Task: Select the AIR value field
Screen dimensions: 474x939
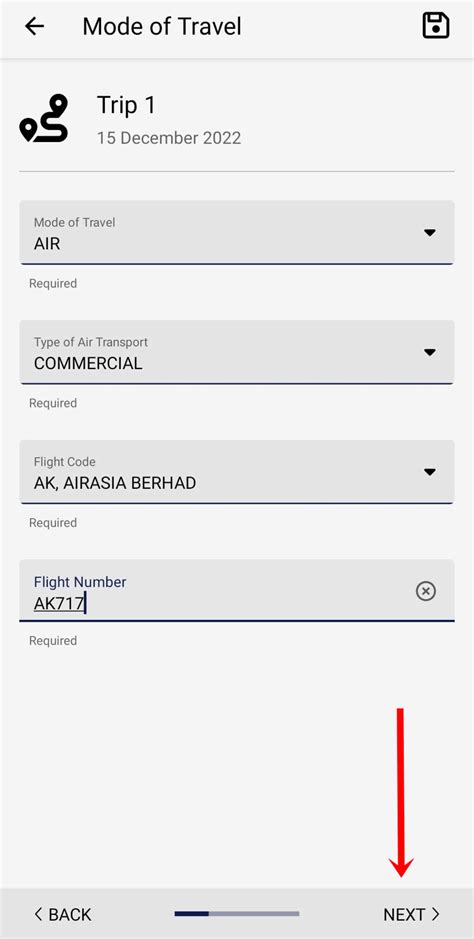Action: click(236, 232)
